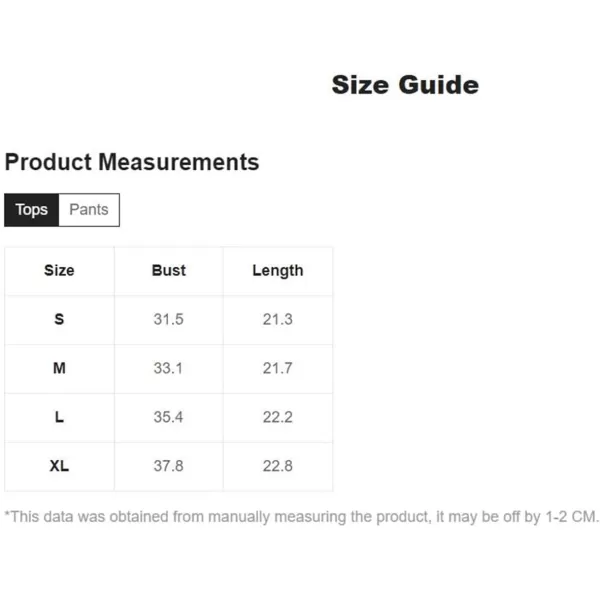Click length value 21.3 in S row

pyautogui.click(x=278, y=319)
